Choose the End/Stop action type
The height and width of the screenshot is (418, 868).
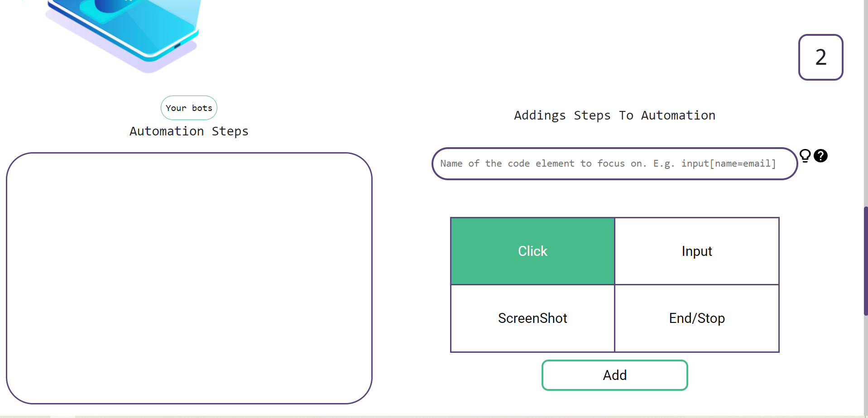pyautogui.click(x=697, y=318)
